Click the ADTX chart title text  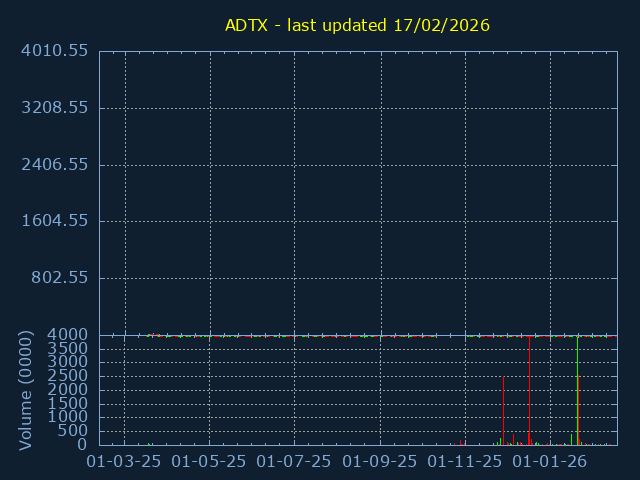pyautogui.click(x=357, y=25)
